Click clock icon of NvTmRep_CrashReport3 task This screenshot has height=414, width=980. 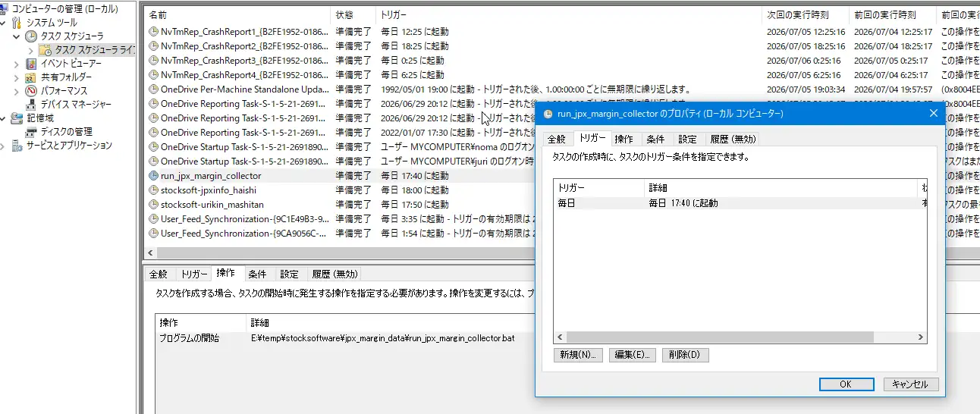(x=154, y=61)
